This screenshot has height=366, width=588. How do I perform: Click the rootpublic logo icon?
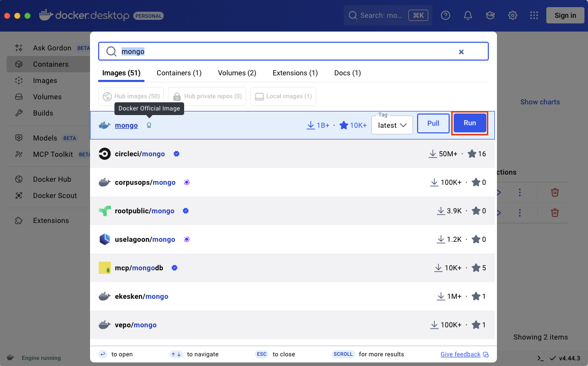105,211
